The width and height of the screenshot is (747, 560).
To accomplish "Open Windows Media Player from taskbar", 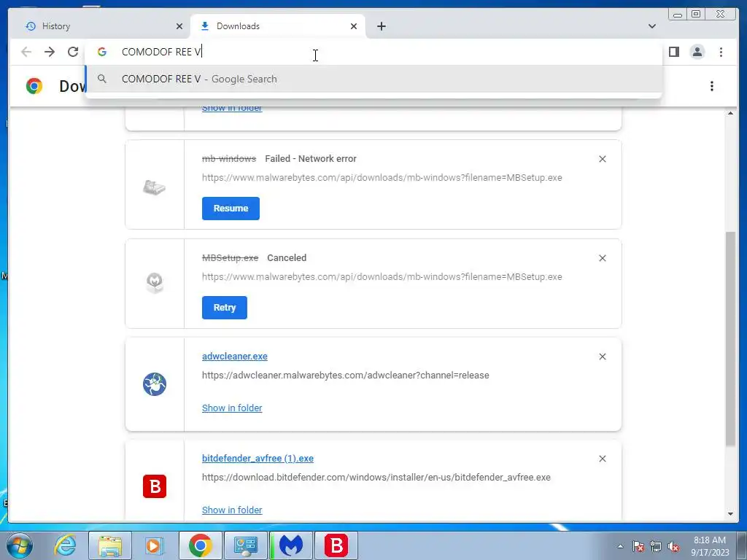I will pos(155,545).
